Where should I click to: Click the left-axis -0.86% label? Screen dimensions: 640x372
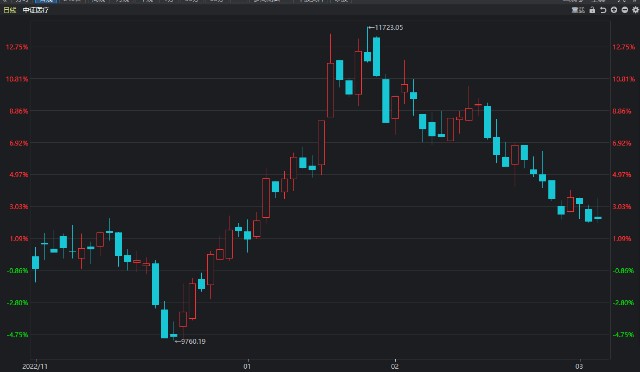18,270
